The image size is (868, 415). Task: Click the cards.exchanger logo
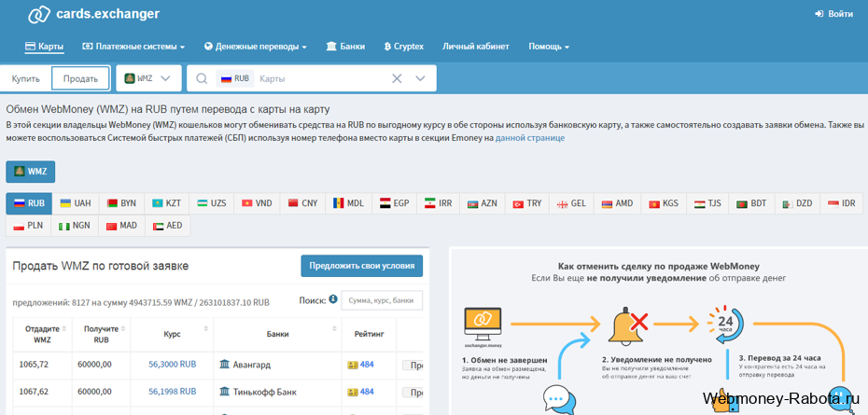tap(94, 14)
